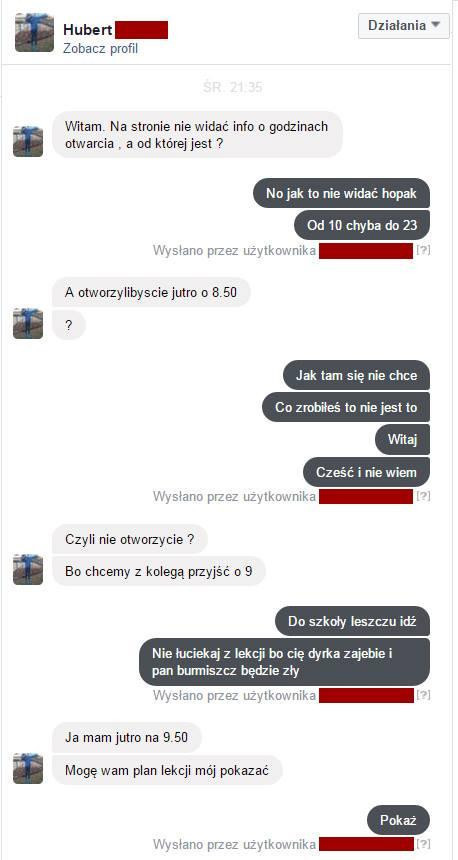Image resolution: width=458 pixels, height=860 pixels.
Task: Click the Witaj message bubble
Action: pos(403,440)
